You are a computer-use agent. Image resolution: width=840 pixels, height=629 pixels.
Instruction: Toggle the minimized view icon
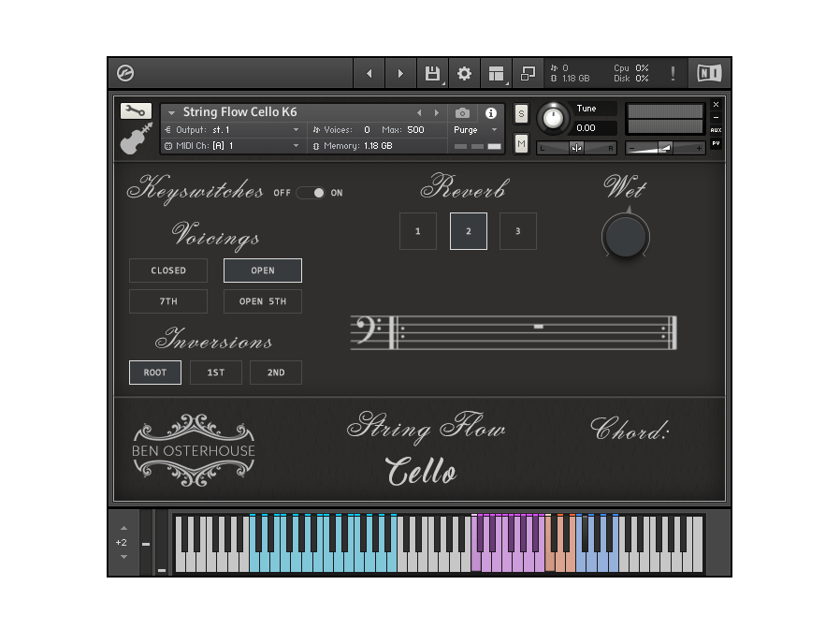tap(529, 73)
